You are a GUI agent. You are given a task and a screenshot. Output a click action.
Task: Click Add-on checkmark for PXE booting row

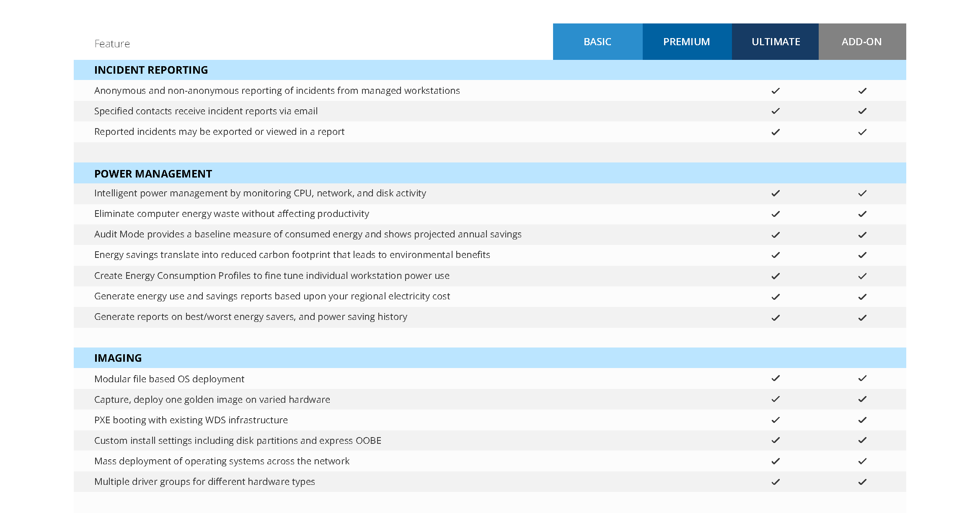coord(862,420)
